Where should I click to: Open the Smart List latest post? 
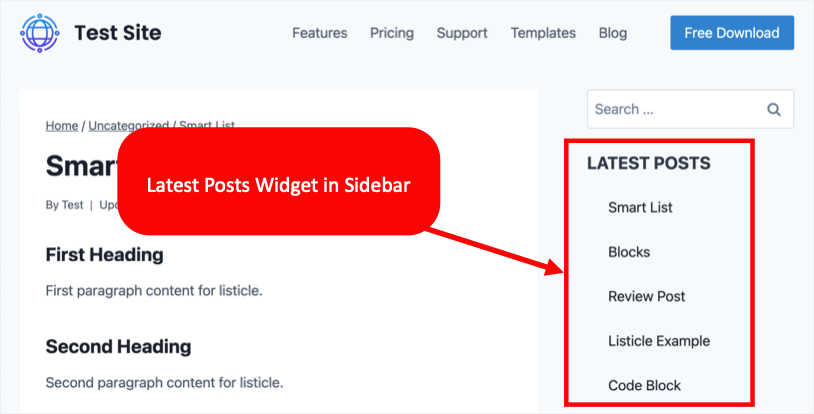[640, 208]
